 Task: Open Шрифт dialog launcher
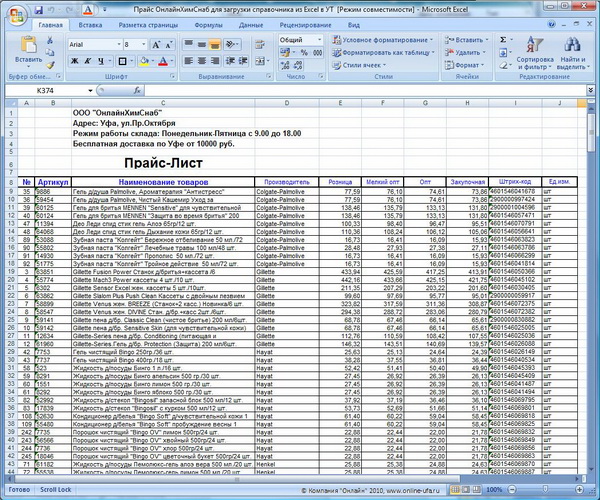pyautogui.click(x=173, y=77)
